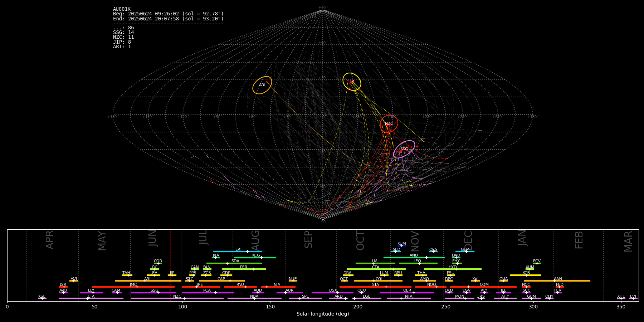
Task: Click the 350 tick label on axis
Action: (x=621, y=307)
